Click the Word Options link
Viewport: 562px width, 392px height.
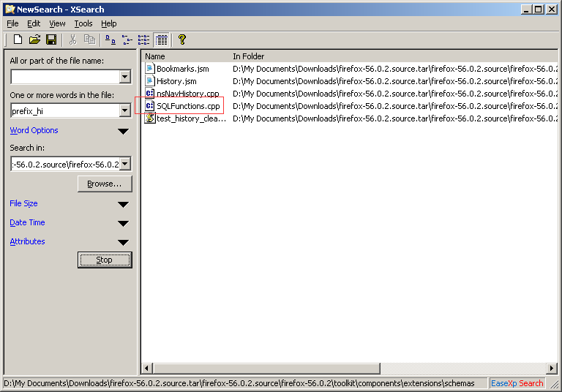pyautogui.click(x=34, y=130)
